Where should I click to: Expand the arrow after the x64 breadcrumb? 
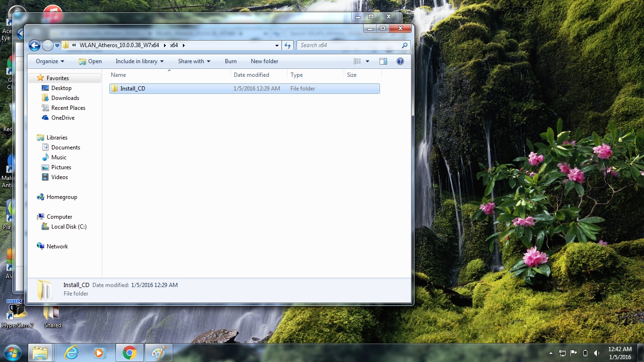[184, 45]
